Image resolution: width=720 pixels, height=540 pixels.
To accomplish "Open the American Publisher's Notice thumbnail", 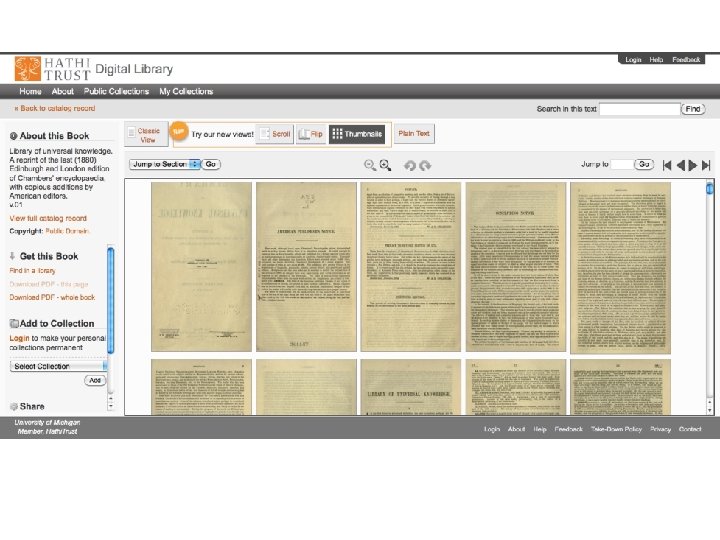I will point(306,267).
